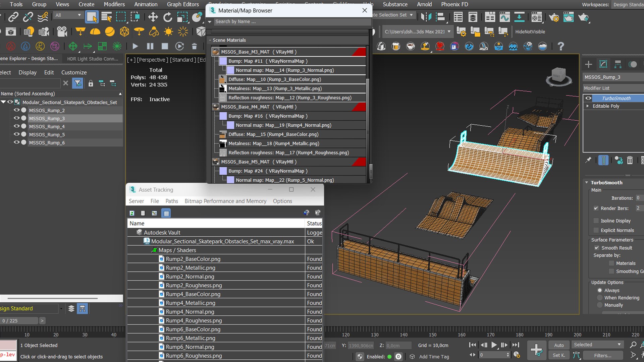Open the Modifier List dropdown
Image resolution: width=644 pixels, height=362 pixels.
click(x=613, y=88)
